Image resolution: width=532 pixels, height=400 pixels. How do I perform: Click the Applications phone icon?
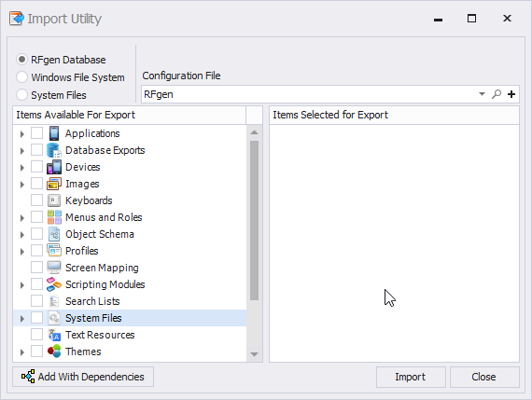[54, 133]
